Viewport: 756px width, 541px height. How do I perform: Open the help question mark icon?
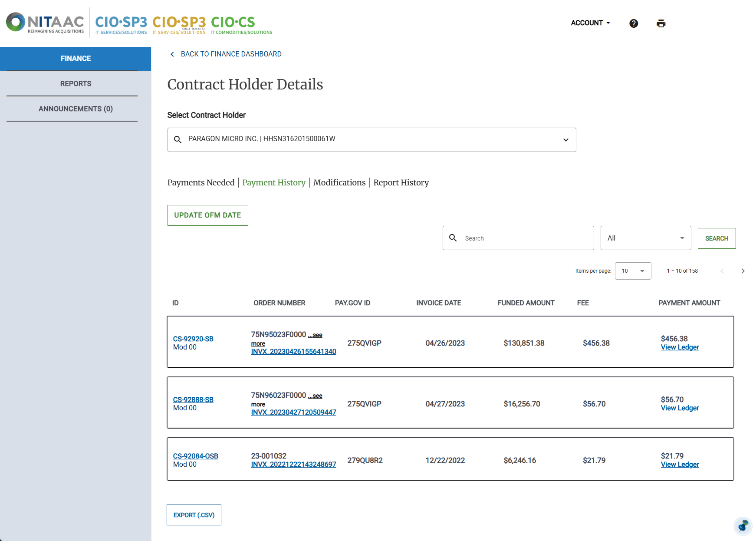[634, 23]
